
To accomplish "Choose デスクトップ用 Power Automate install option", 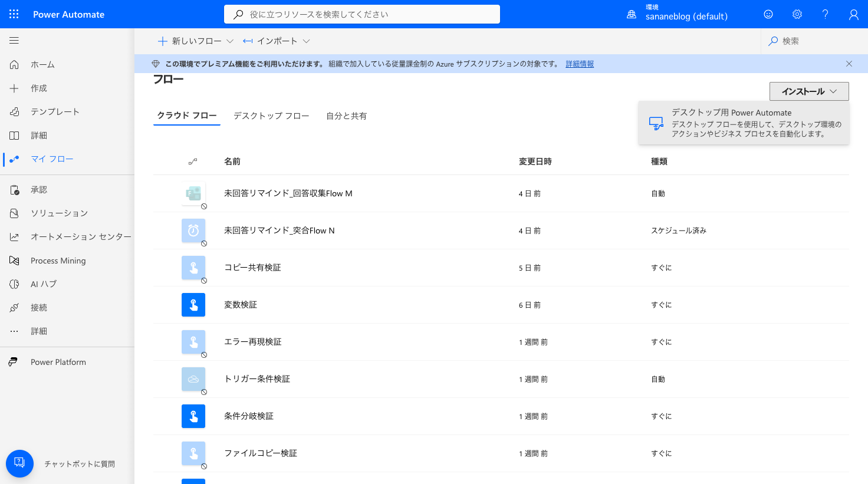I will click(x=744, y=123).
